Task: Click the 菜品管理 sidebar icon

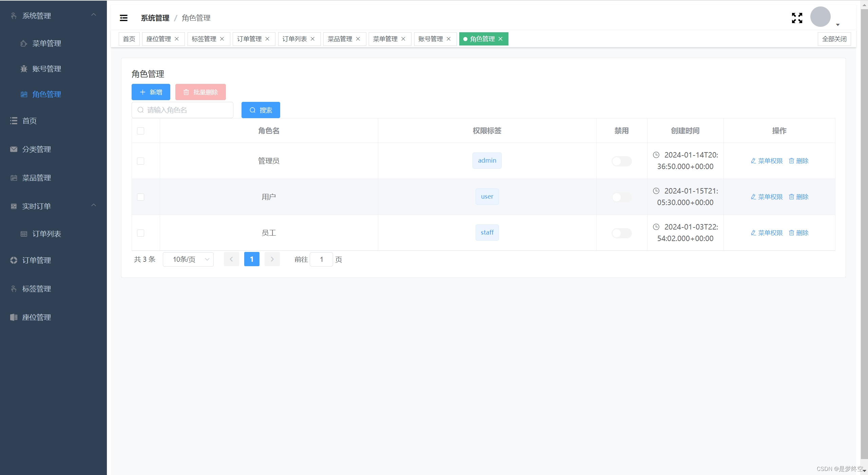Action: point(14,178)
